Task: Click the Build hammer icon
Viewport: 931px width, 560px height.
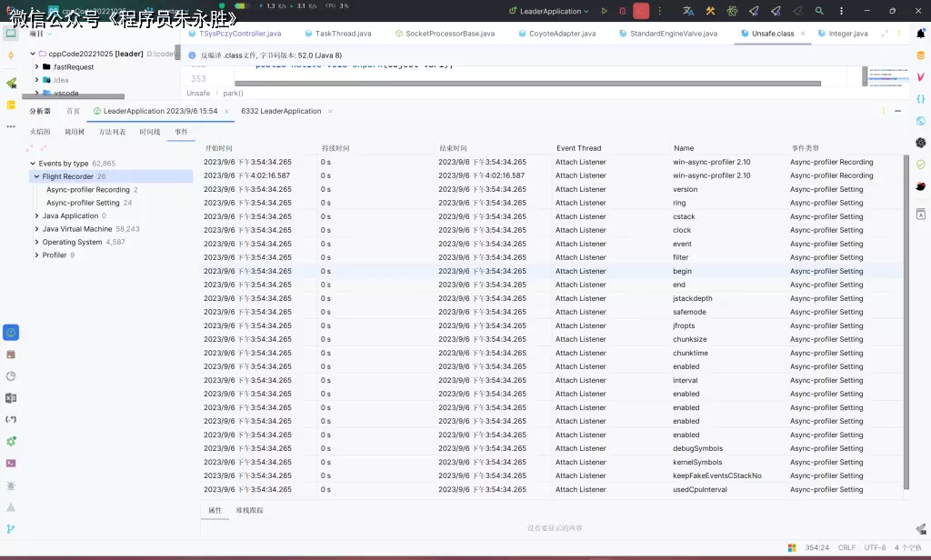Action: 709,11
